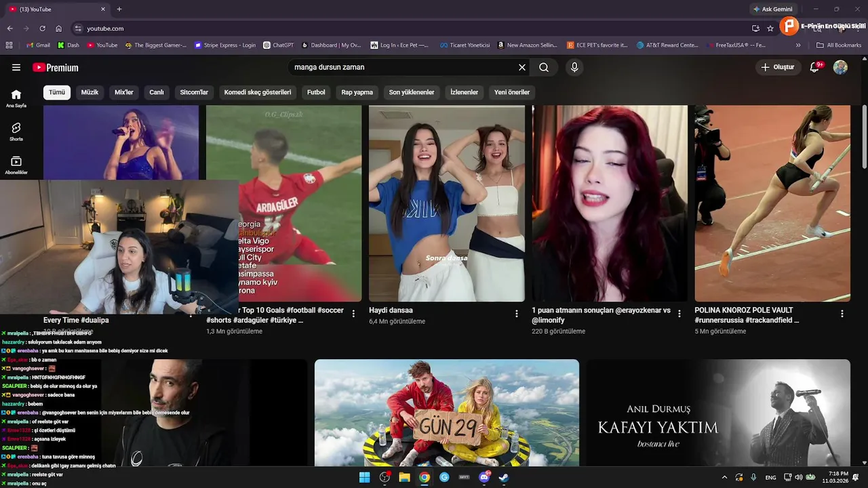Open the site information icon in address bar
The image size is (868, 488).
tap(78, 28)
